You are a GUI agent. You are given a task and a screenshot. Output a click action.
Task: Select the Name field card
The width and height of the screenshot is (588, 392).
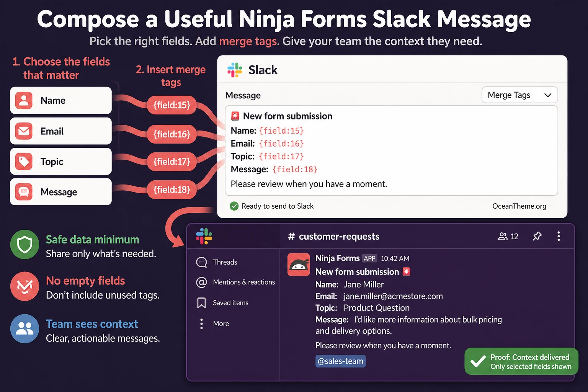61,100
